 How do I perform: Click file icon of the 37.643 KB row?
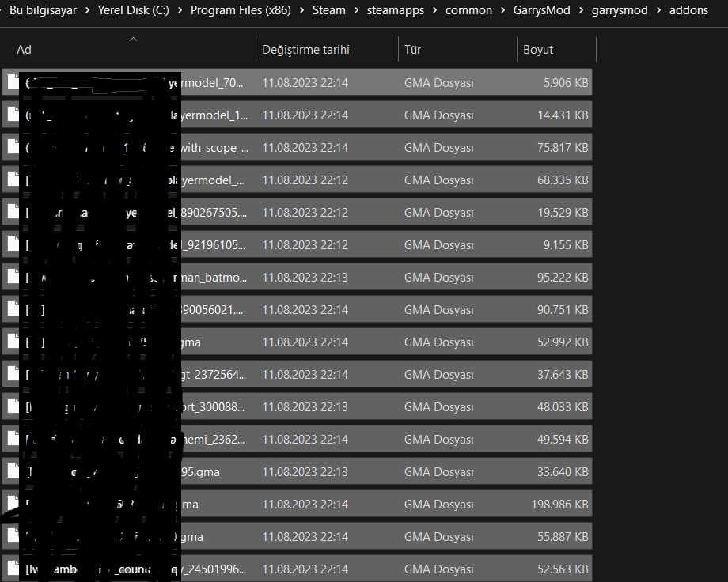pyautogui.click(x=13, y=375)
